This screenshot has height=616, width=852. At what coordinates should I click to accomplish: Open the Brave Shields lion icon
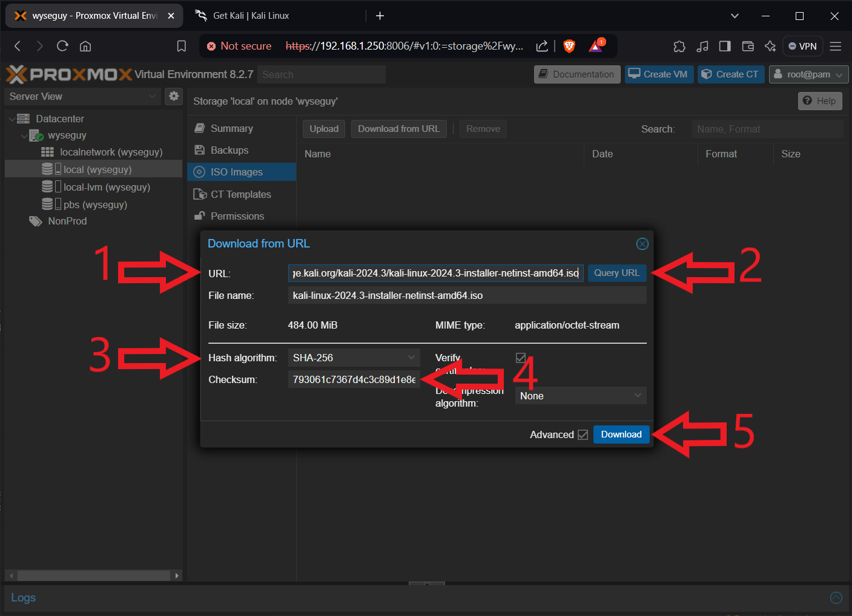coord(569,46)
